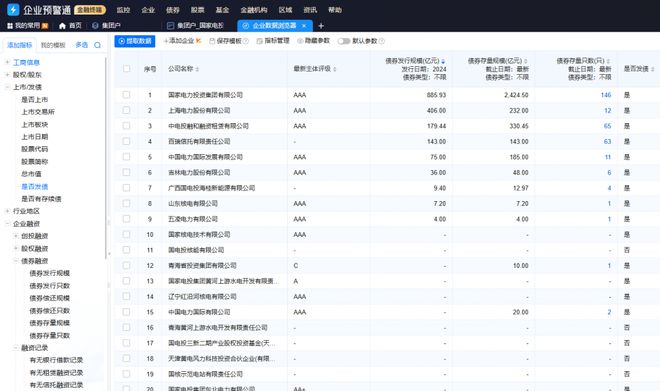Collapse the 债券融资 sub-node

click(x=16, y=261)
